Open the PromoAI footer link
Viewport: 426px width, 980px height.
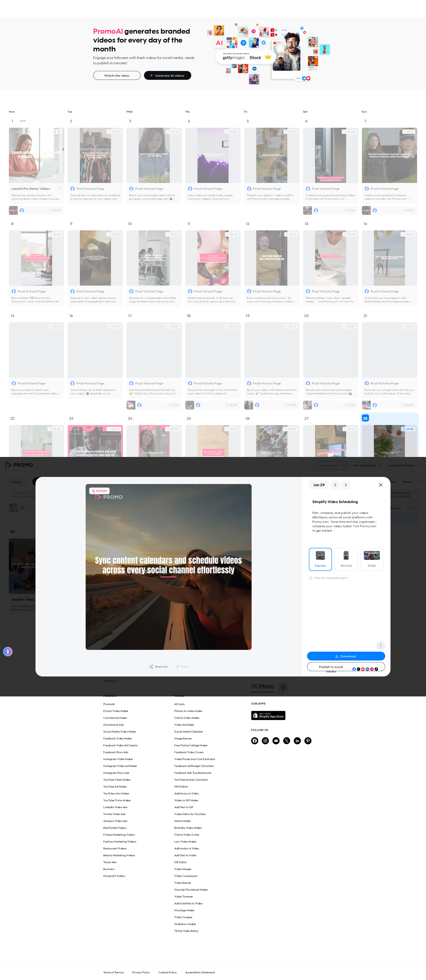tap(109, 704)
